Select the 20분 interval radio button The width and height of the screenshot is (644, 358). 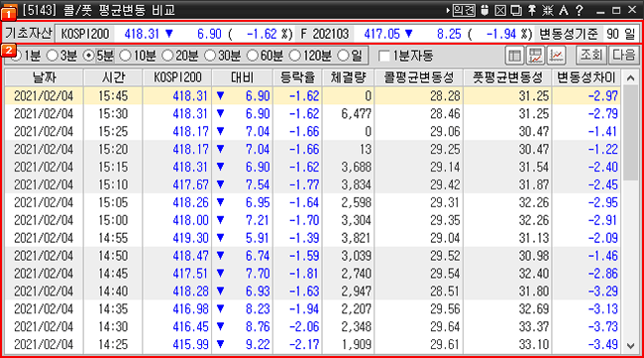[167, 56]
